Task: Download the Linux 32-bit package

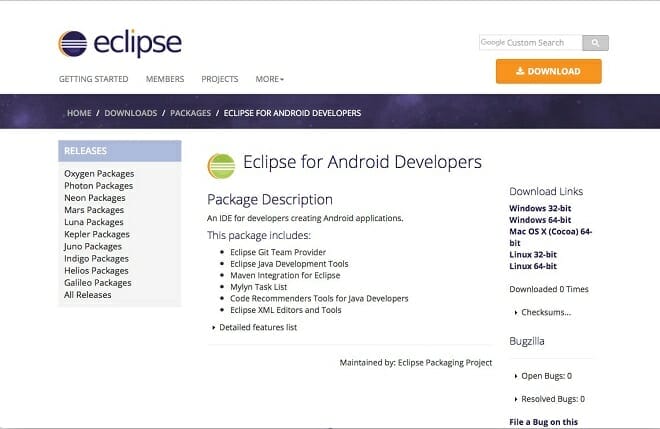Action: [x=533, y=255]
